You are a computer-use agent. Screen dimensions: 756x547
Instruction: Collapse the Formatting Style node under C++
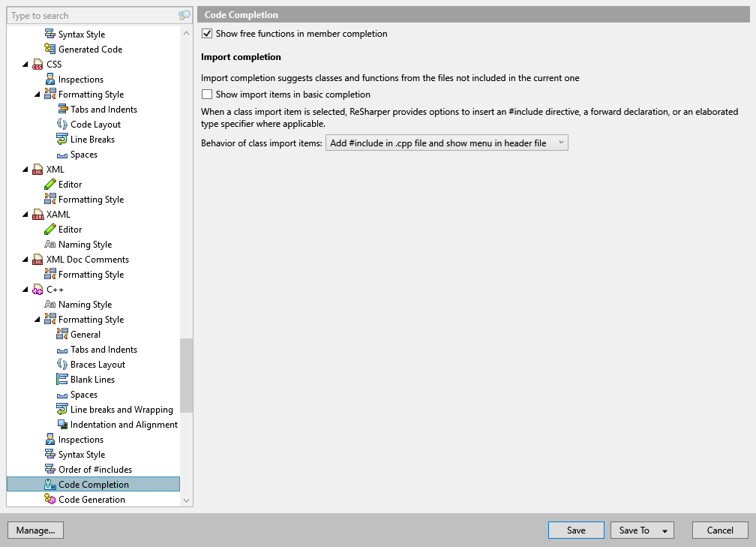[37, 319]
